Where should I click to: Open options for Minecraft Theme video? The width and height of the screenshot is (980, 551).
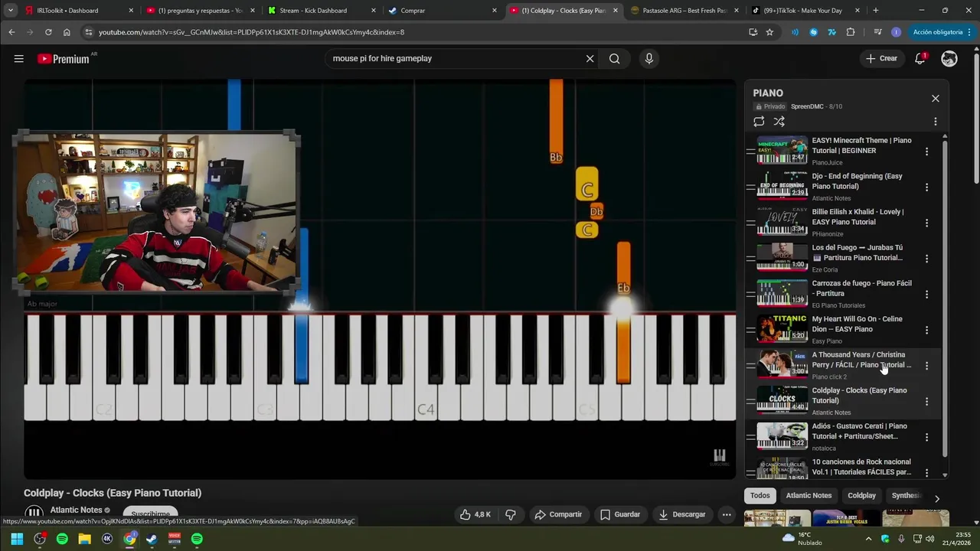[926, 152]
